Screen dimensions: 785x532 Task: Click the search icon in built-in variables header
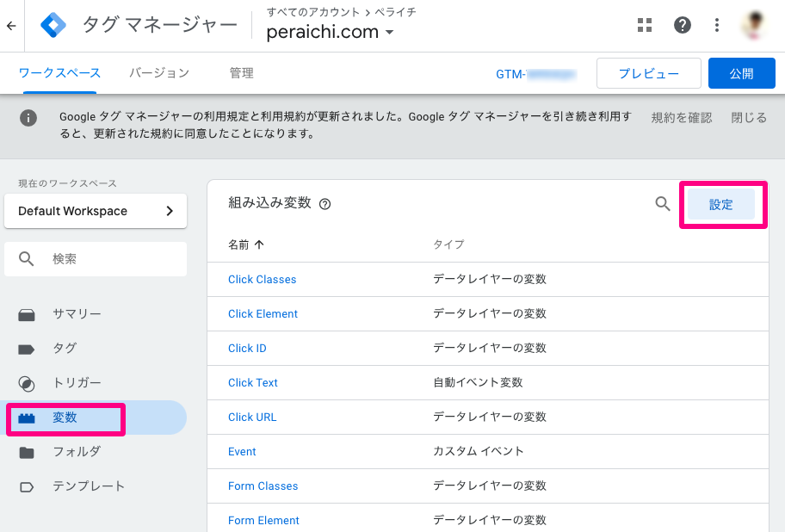point(663,204)
